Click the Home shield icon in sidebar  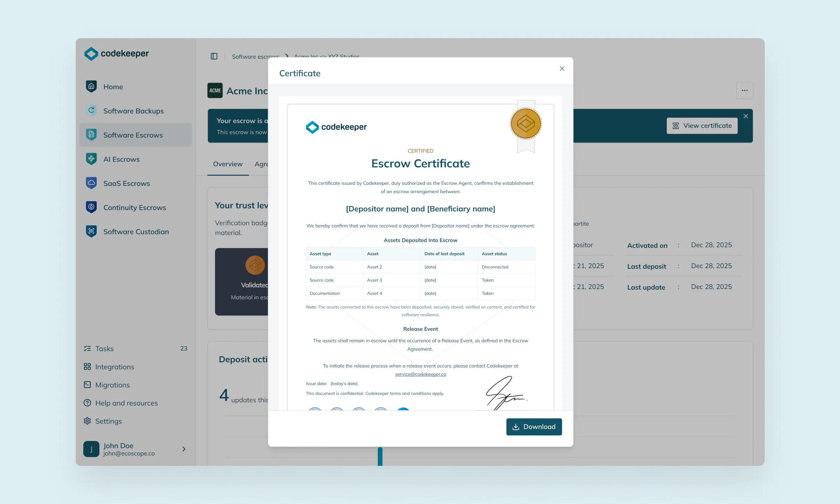(91, 86)
